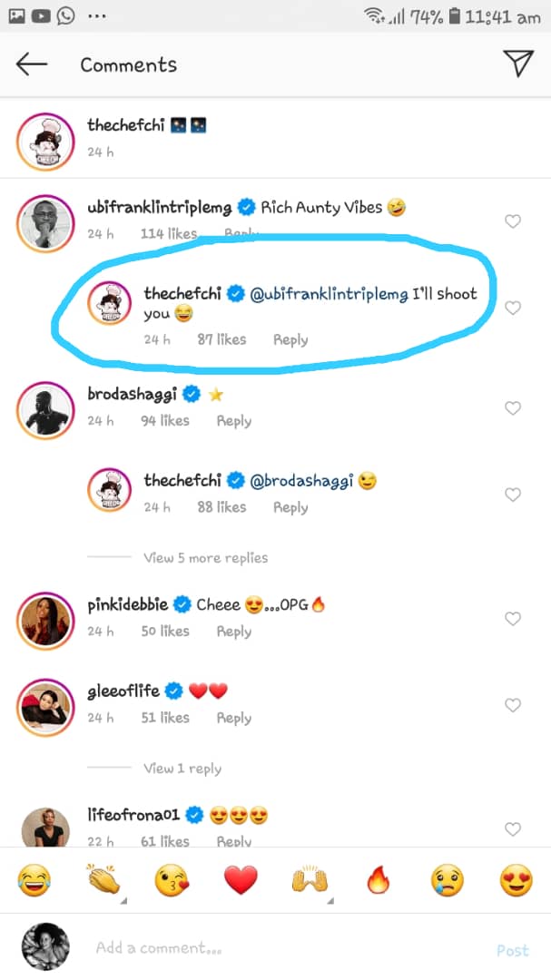Insert the raised hands emoji
The height and width of the screenshot is (980, 551).
coord(310,879)
